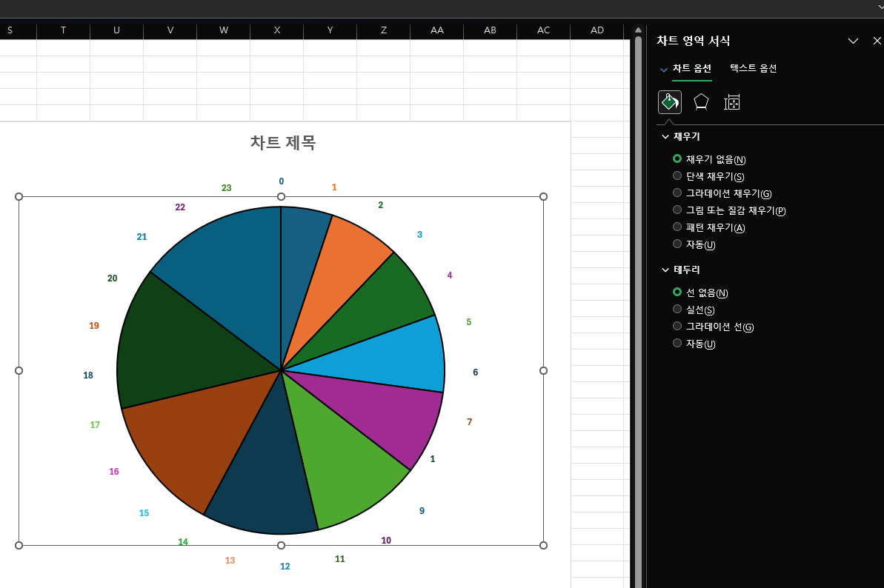The height and width of the screenshot is (588, 884).
Task: Click data label 18 on the chart
Action: [88, 375]
